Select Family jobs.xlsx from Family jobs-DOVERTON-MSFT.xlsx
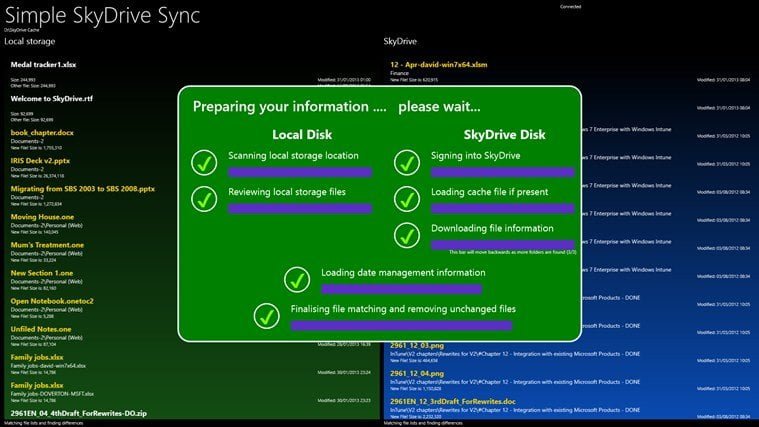 (x=37, y=385)
